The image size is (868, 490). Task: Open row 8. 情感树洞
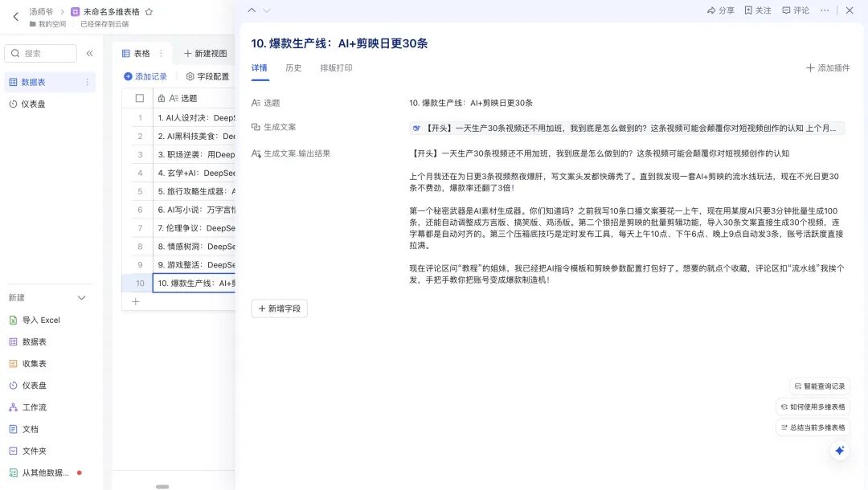point(194,246)
